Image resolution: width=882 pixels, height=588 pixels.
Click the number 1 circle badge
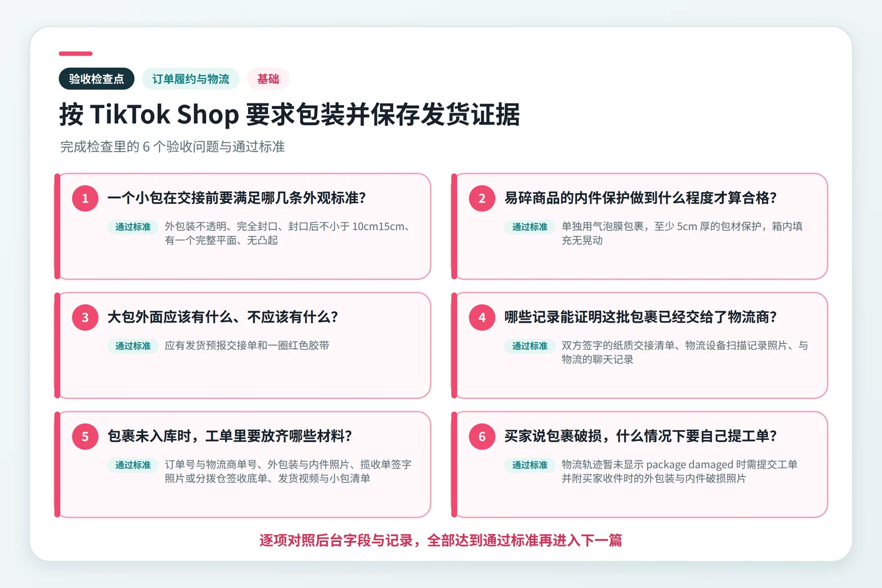click(x=85, y=199)
